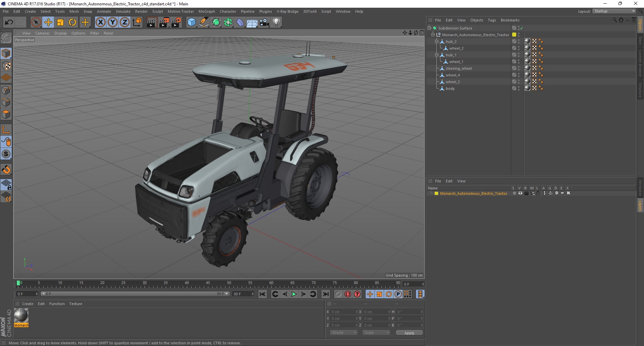Open the Bookmarks menu in Object Manager
This screenshot has height=346, width=644.
510,20
